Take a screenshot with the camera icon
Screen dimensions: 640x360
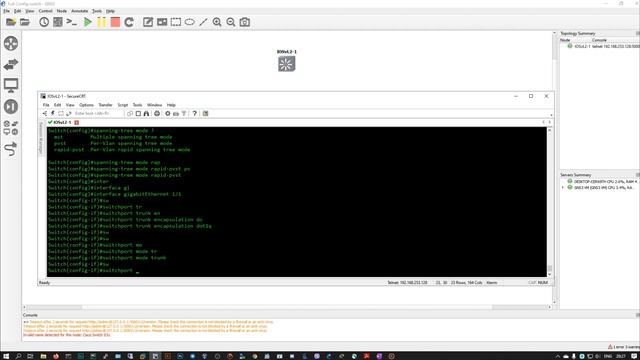coord(244,22)
